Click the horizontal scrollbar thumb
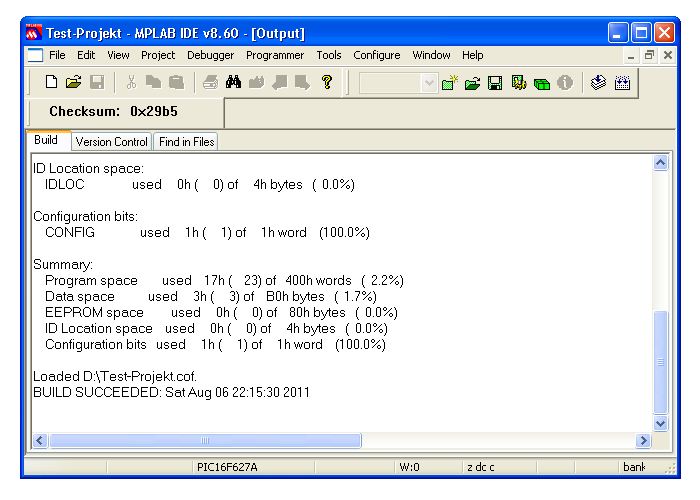This screenshot has height=500, width=700. coord(205,441)
